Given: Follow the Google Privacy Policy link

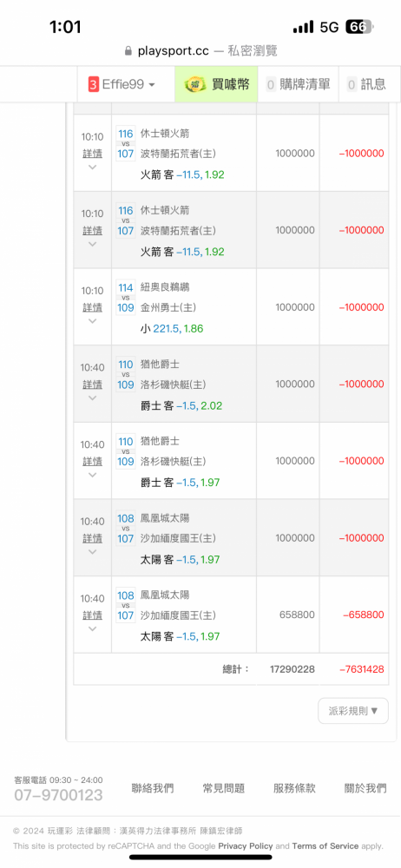Looking at the screenshot, I should click(246, 845).
